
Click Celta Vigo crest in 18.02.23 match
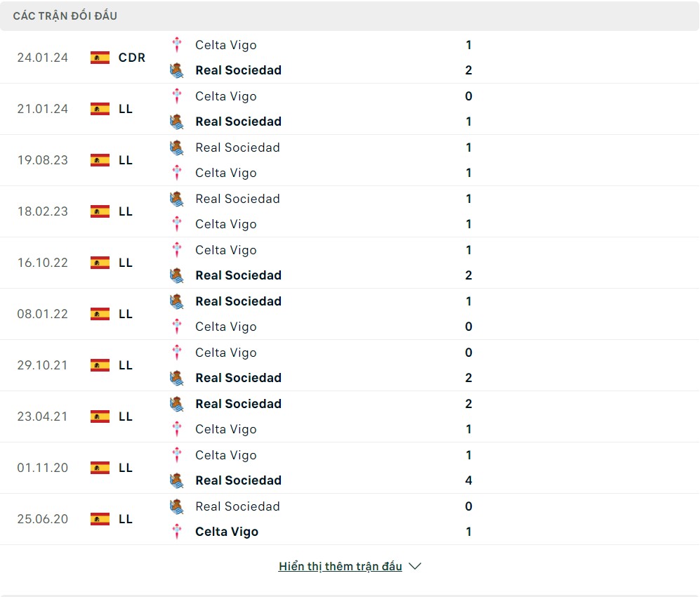tap(178, 224)
